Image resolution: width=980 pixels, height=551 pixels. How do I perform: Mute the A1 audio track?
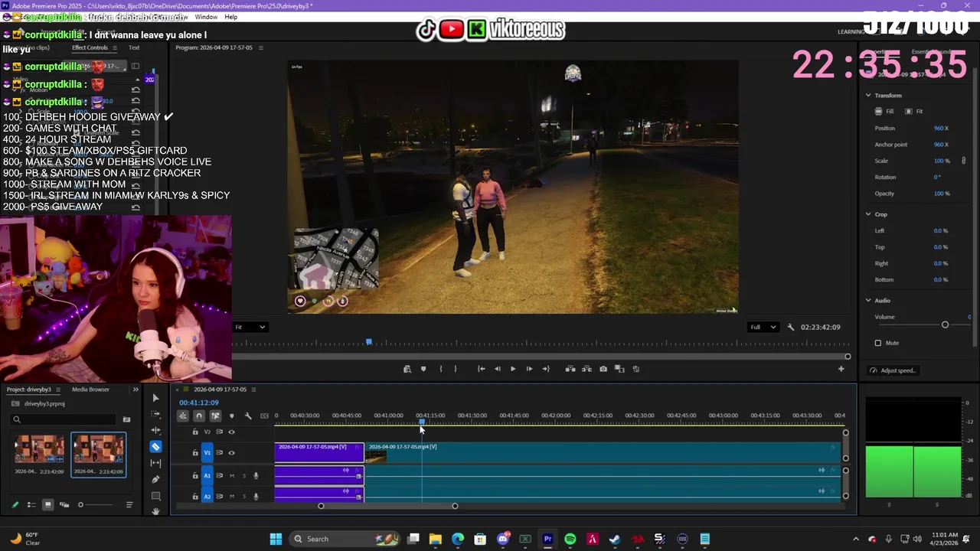232,475
